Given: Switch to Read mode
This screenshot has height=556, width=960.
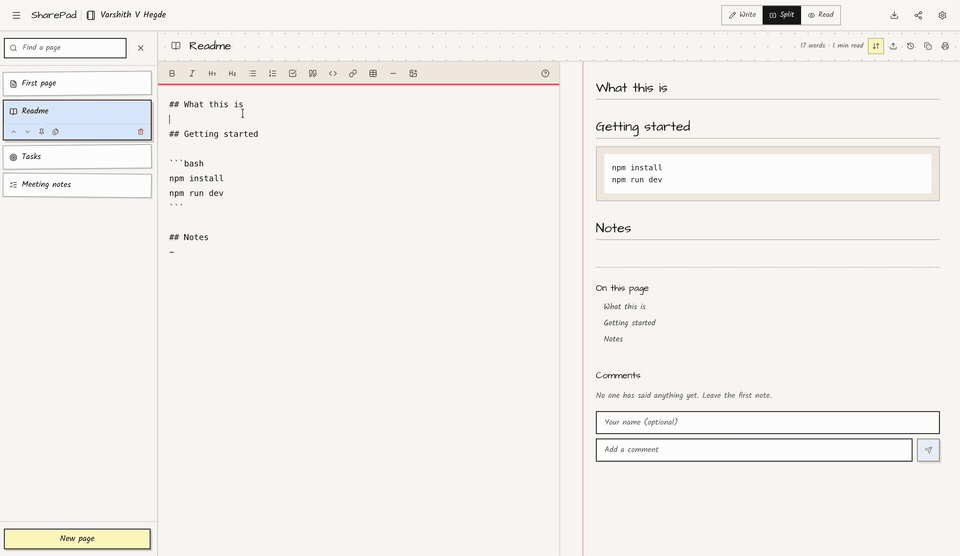Looking at the screenshot, I should pyautogui.click(x=820, y=15).
